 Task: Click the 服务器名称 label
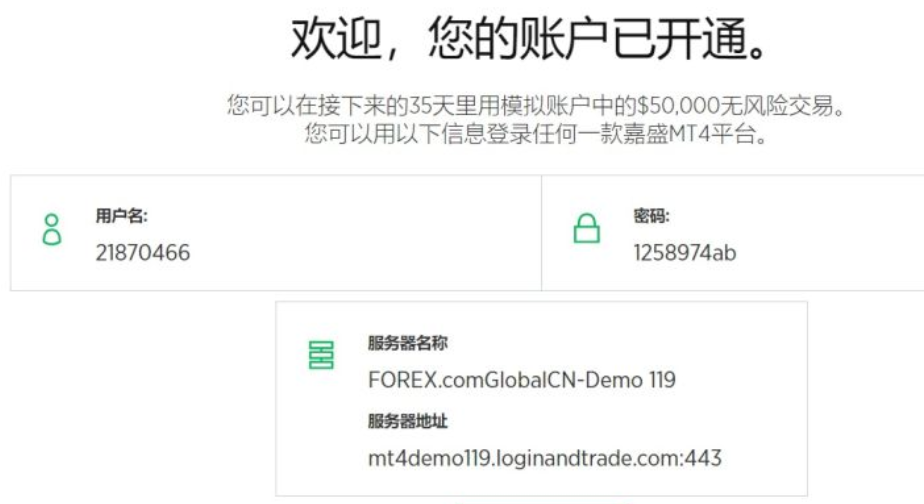[x=408, y=342]
